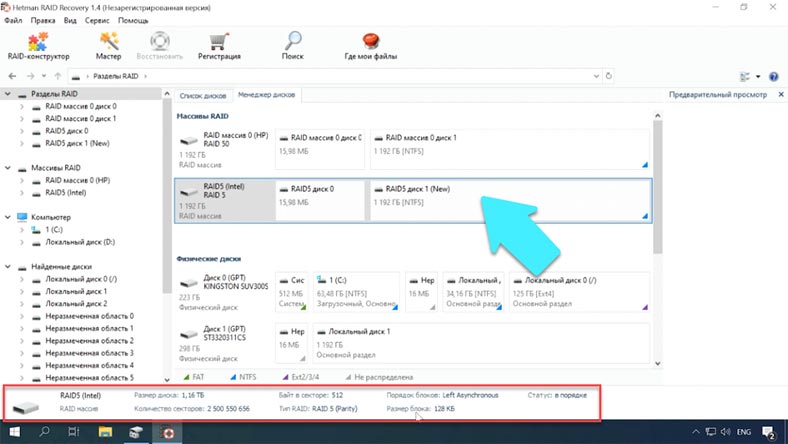Collapse the Компьютер tree node
This screenshot has height=444, width=788.
(8, 217)
